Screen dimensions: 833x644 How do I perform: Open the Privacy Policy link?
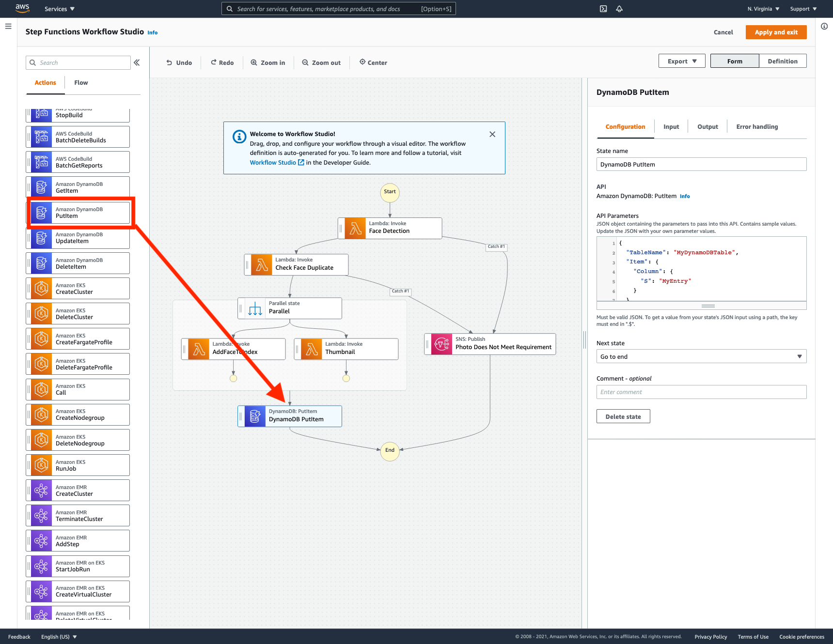click(x=710, y=637)
